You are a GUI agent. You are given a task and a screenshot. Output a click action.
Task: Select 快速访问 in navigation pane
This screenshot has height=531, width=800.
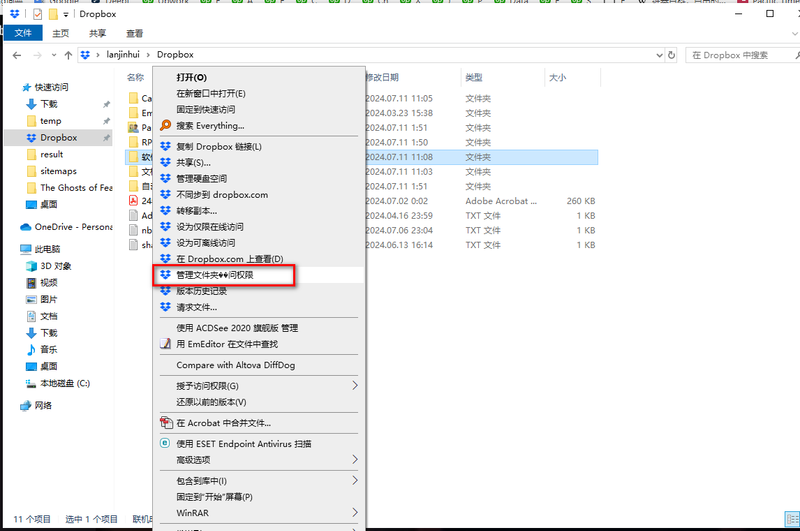tap(51, 87)
